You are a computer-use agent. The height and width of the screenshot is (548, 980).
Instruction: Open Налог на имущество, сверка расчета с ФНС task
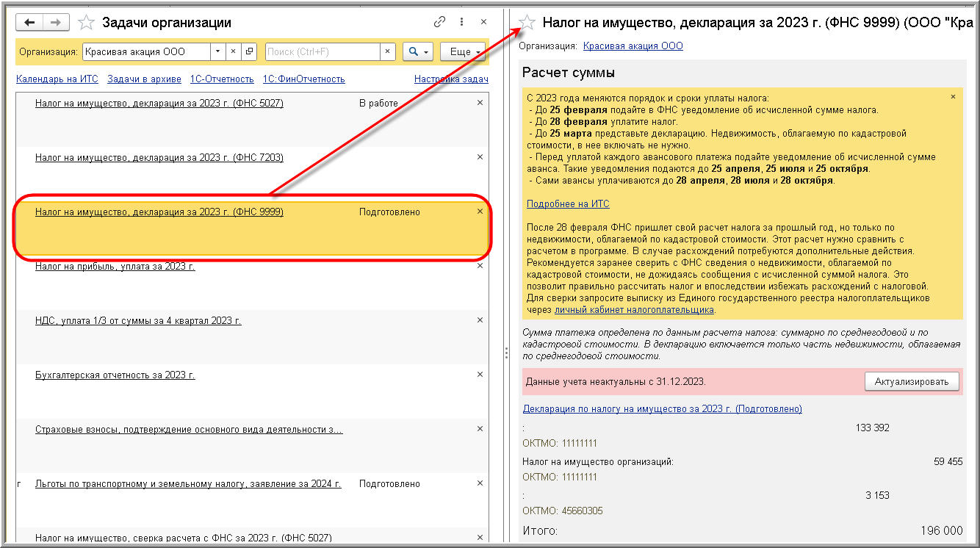pyautogui.click(x=184, y=538)
